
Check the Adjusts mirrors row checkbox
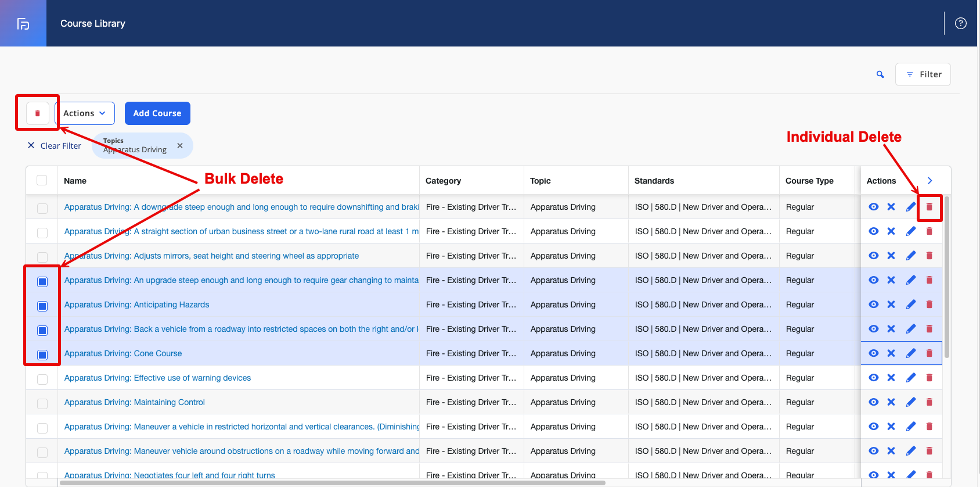tap(42, 257)
